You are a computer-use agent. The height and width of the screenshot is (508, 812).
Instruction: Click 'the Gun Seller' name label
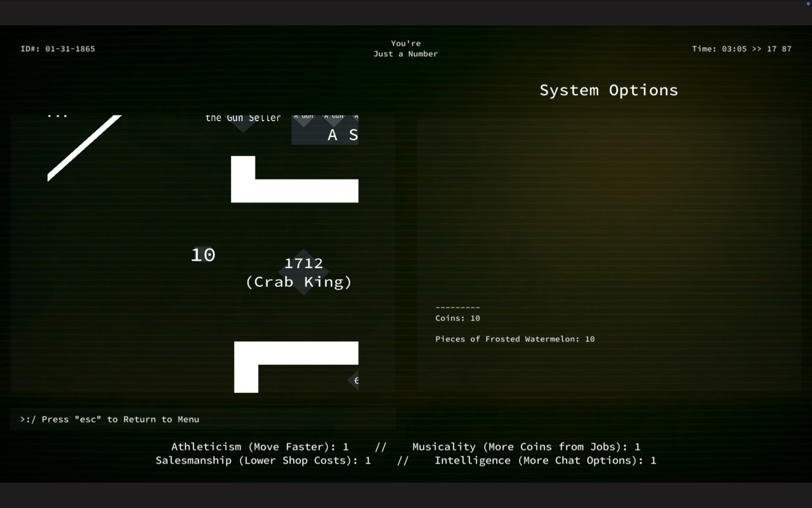(243, 118)
